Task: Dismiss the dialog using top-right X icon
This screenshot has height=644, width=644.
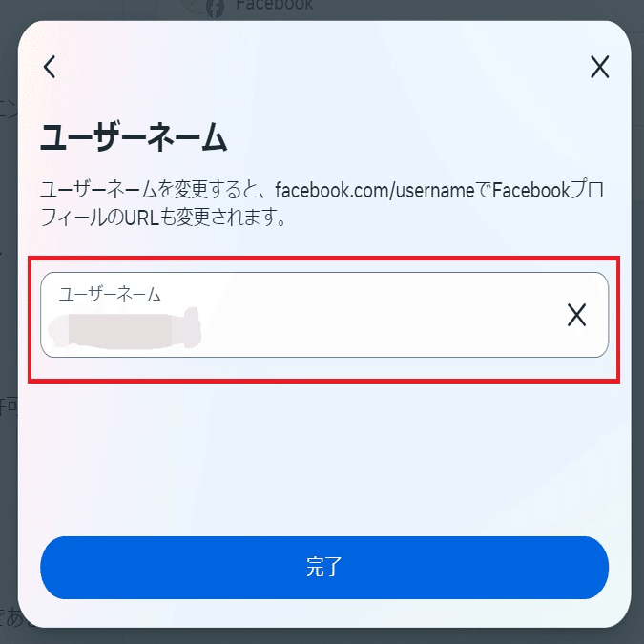Action: (600, 67)
